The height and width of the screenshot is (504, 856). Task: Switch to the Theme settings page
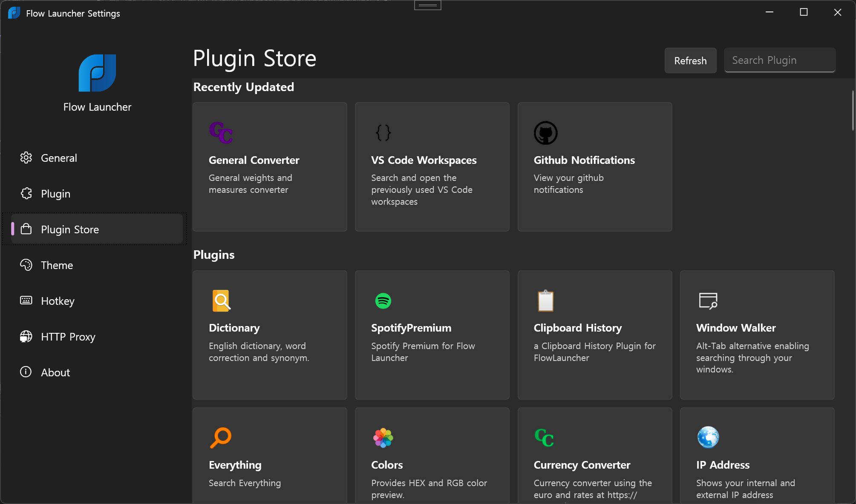(57, 265)
